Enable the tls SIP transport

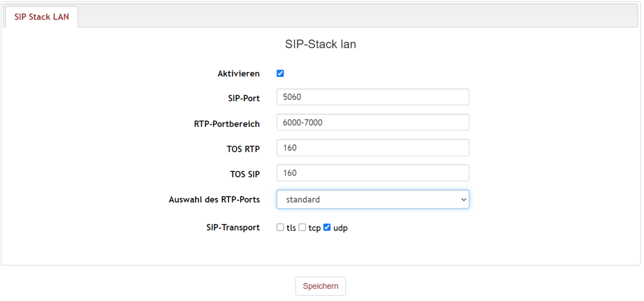(x=280, y=227)
